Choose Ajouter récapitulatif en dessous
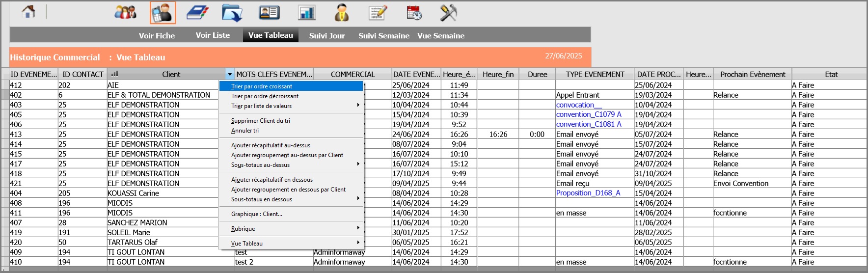Viewport: 868px width, 273px height. tap(291, 180)
